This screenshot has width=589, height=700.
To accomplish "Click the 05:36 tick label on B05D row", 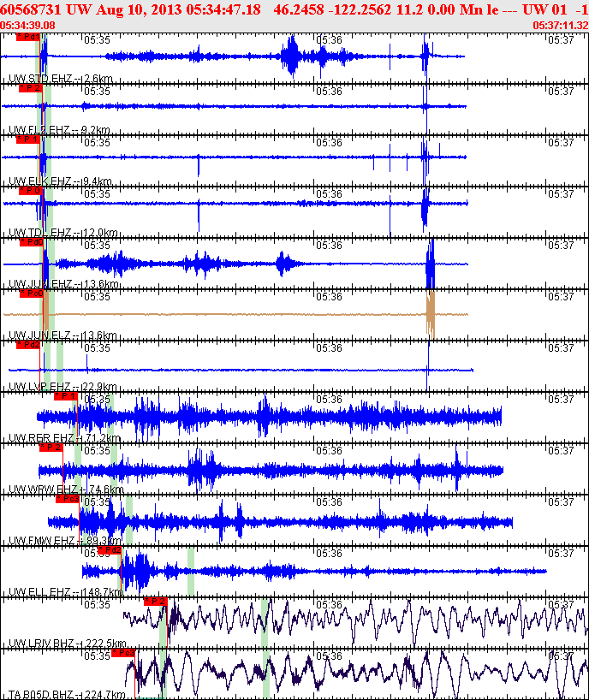I will coord(329,656).
